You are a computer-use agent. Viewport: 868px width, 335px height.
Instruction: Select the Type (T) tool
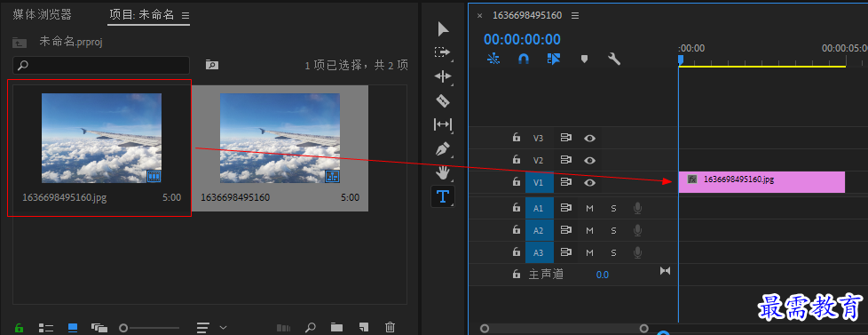click(x=443, y=196)
